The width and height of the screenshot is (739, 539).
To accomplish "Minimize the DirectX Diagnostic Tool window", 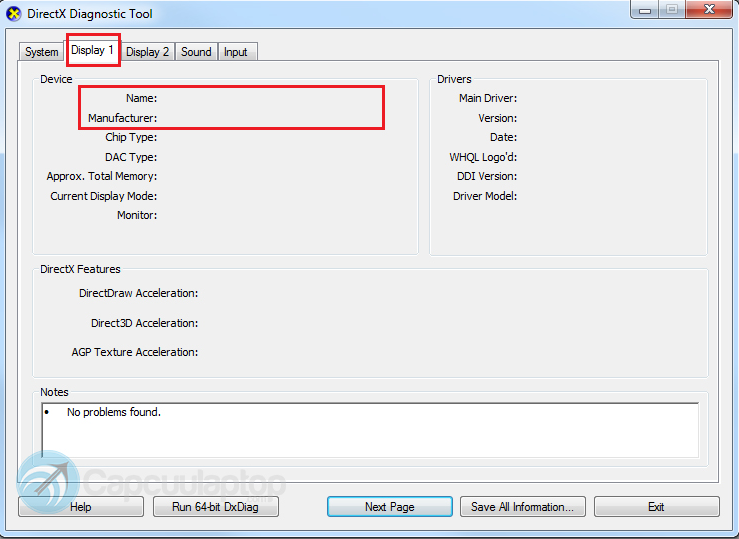I will click(643, 11).
